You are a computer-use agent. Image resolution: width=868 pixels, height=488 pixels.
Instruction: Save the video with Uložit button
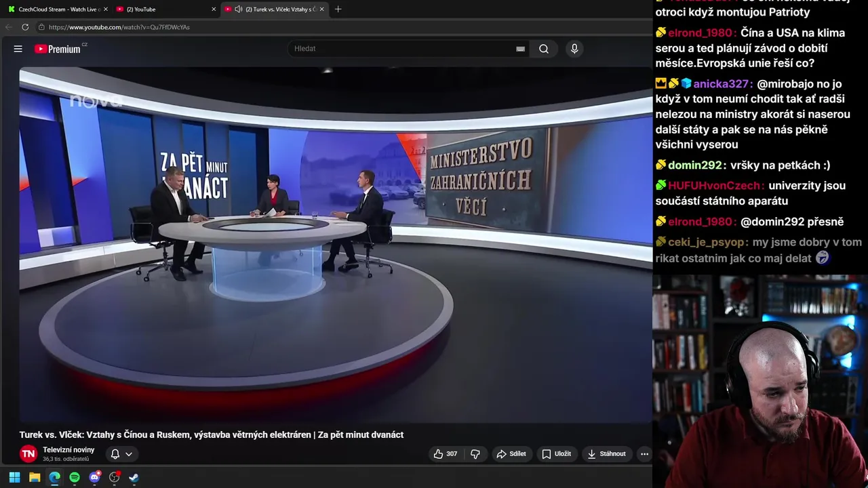coord(556,453)
